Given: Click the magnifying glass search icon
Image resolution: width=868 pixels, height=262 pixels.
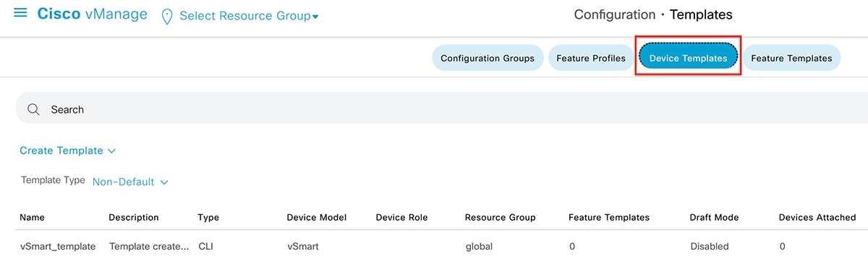Looking at the screenshot, I should [x=33, y=109].
